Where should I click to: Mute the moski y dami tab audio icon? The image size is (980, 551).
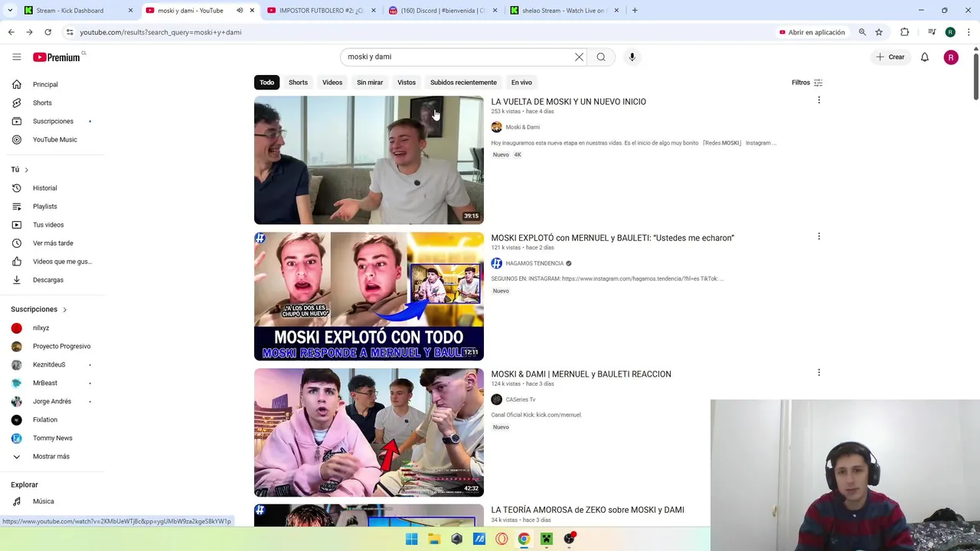[x=240, y=11]
